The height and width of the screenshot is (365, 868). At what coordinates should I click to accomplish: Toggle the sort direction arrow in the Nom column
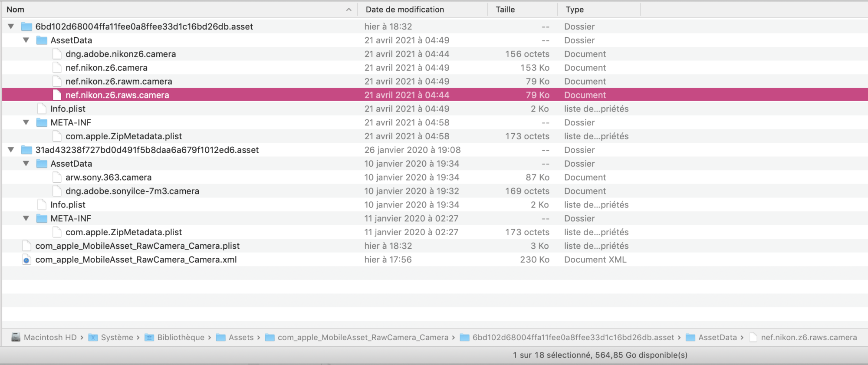coord(349,10)
